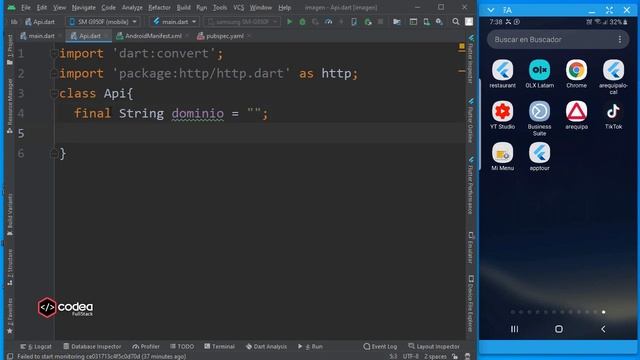Open the samsung SM-G950F target dropdown
The width and height of the screenshot is (640, 360).
coord(242,22)
